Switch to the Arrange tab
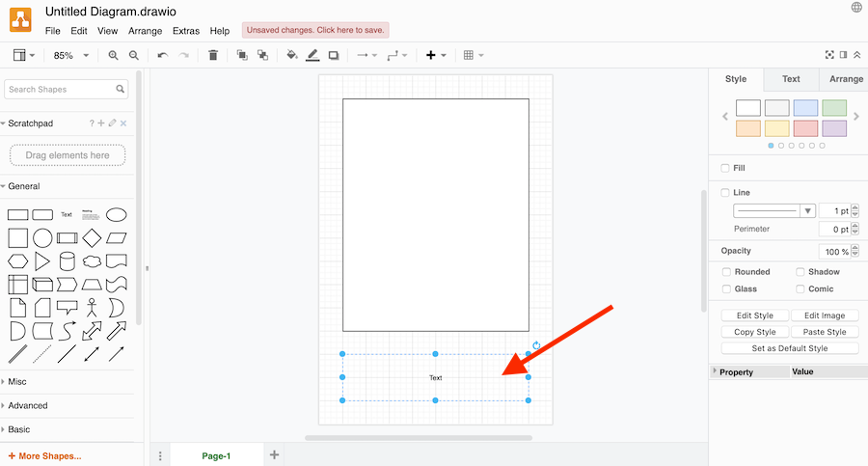The height and width of the screenshot is (466, 868). coord(846,79)
